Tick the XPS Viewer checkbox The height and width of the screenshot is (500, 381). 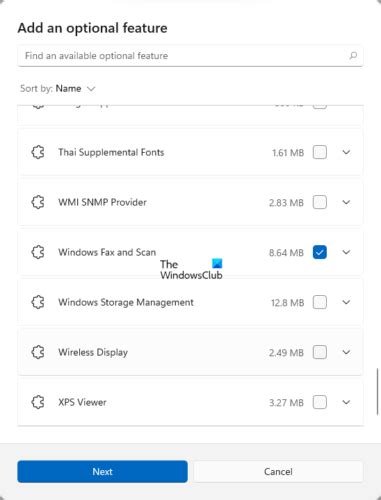[320, 402]
